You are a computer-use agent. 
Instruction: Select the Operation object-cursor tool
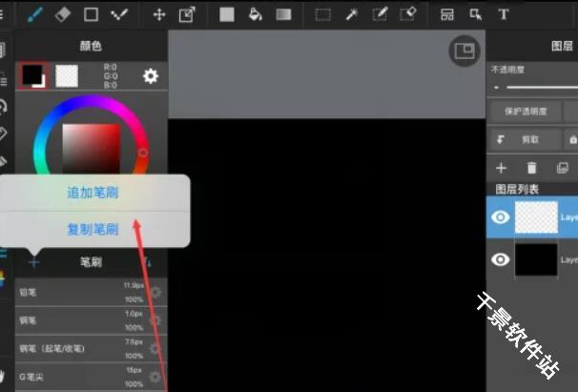(x=476, y=14)
